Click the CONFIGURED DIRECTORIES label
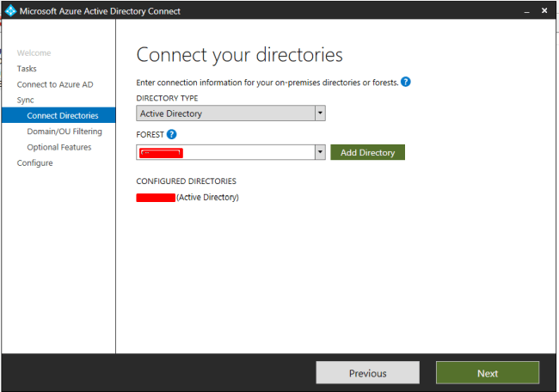Screen dimensions: 559x392 point(186,181)
